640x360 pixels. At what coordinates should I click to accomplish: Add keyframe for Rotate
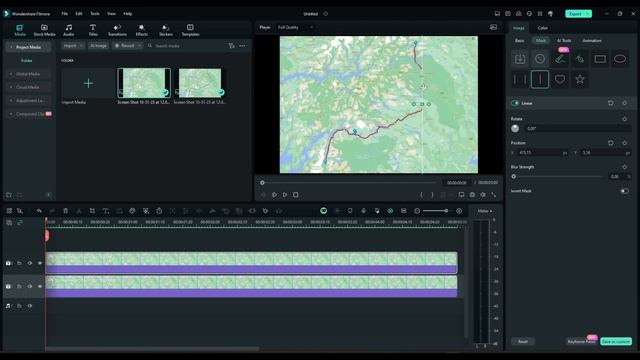624,119
